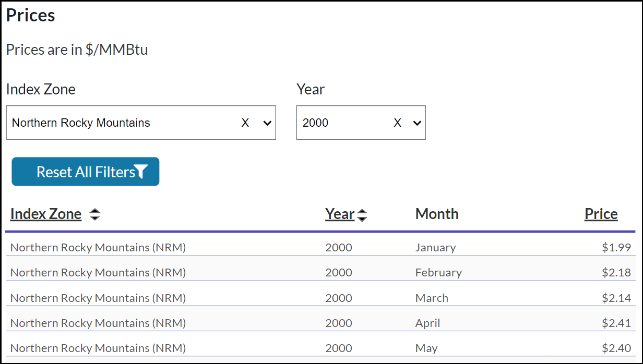Select the January row's month cell
This screenshot has height=364, width=643.
(x=435, y=248)
